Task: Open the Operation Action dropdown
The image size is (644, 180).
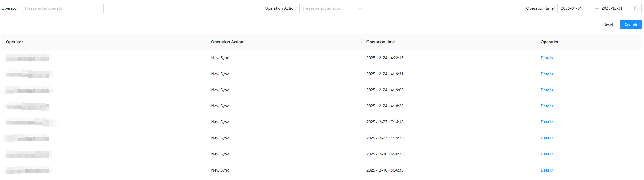Action: point(332,8)
